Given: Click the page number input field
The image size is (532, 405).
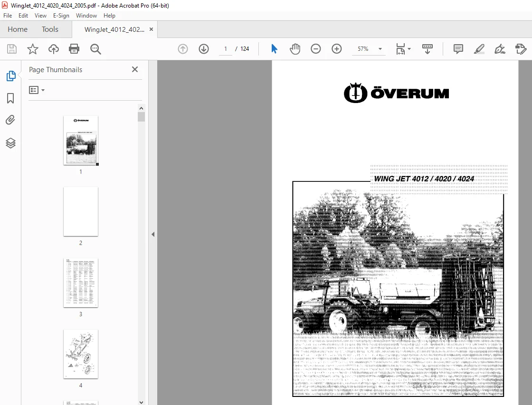Looking at the screenshot, I should click(x=225, y=49).
